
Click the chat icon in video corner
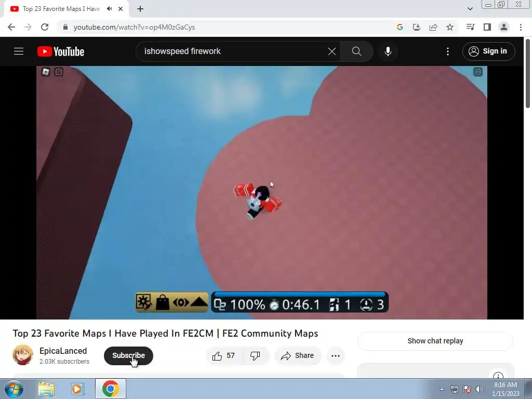[x=59, y=72]
